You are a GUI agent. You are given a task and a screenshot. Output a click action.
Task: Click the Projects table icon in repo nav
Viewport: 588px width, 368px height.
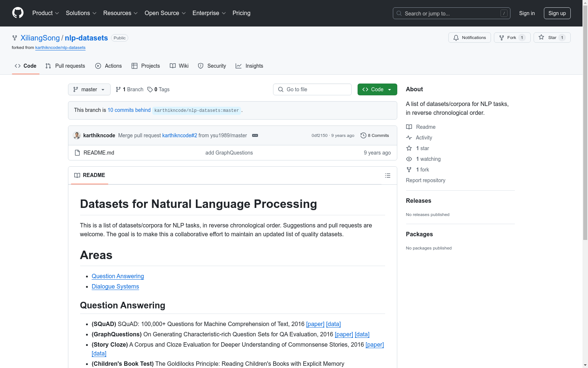pyautogui.click(x=135, y=66)
